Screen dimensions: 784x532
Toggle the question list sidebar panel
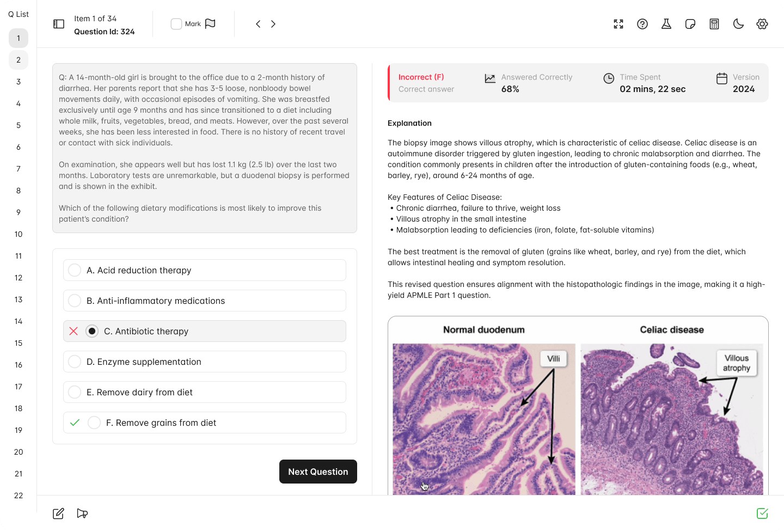tap(58, 24)
